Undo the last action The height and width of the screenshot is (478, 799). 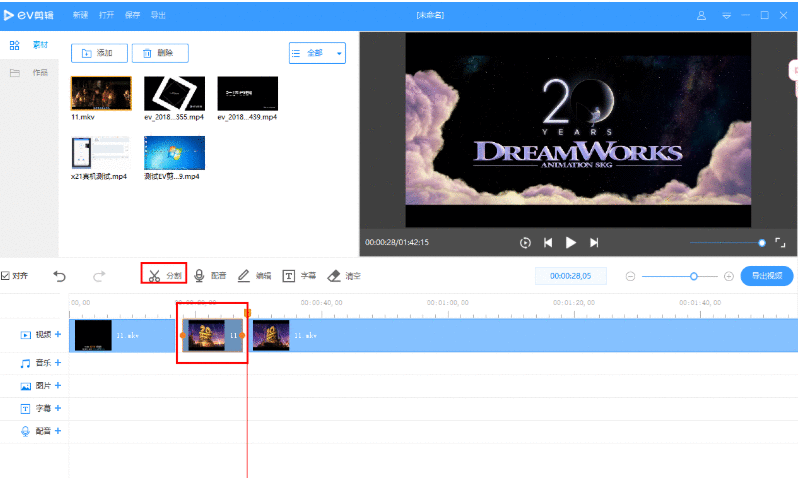[60, 275]
